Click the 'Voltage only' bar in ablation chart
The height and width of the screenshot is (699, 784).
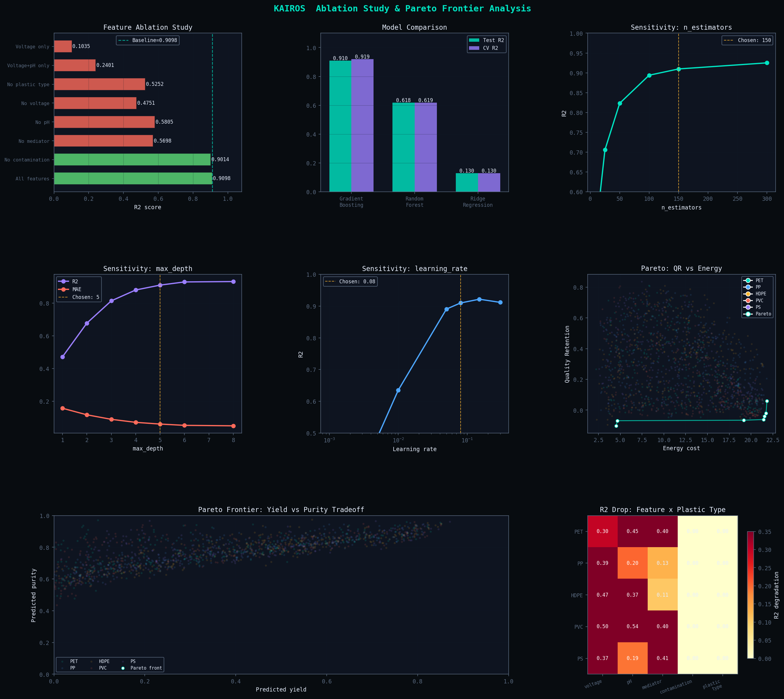(63, 47)
